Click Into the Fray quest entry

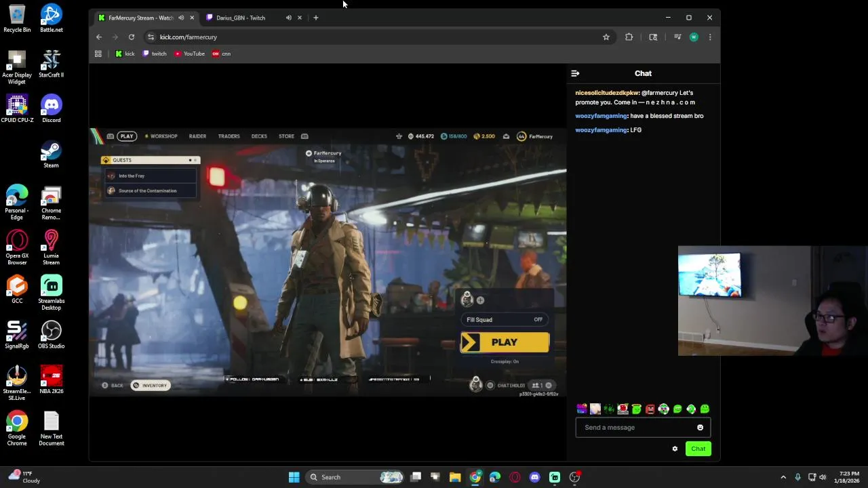[151, 176]
